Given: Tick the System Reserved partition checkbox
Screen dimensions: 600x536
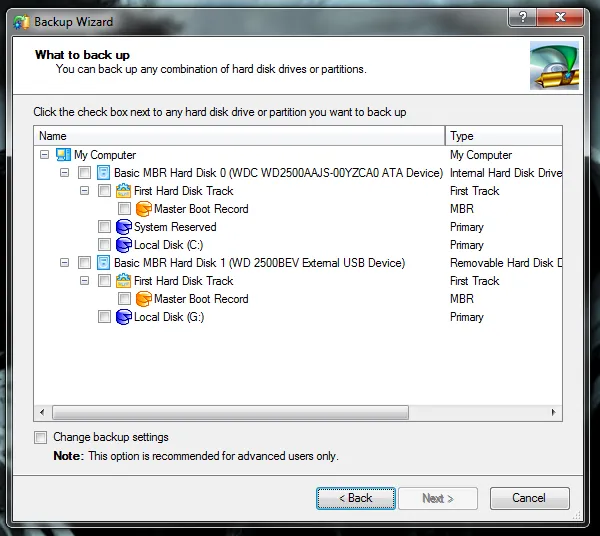Looking at the screenshot, I should click(x=105, y=227).
